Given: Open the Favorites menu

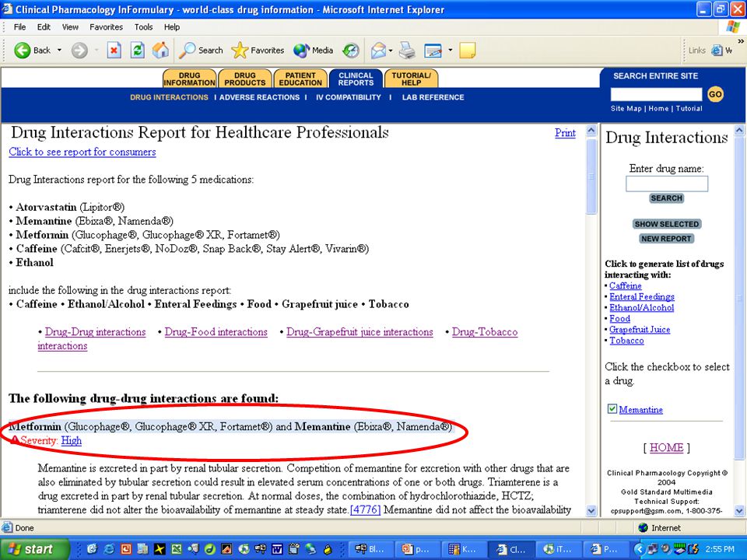Looking at the screenshot, I should (107, 27).
